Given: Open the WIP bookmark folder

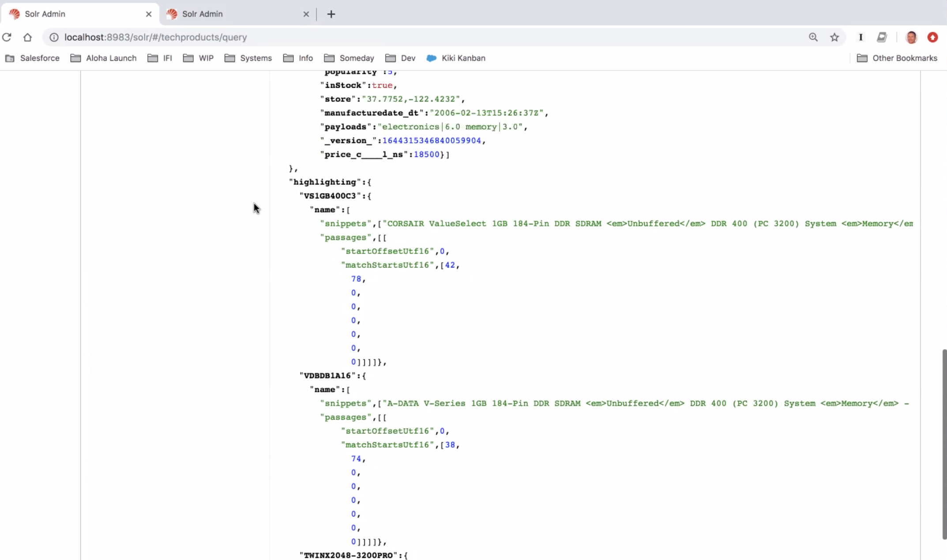Looking at the screenshot, I should (198, 58).
